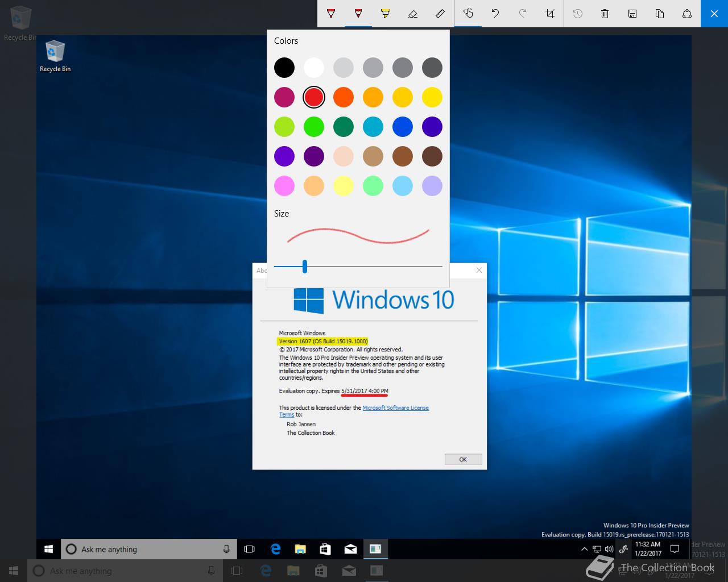
Task: Click the underlined 5/31/2017 4:00 PM expiry
Action: (x=365, y=391)
